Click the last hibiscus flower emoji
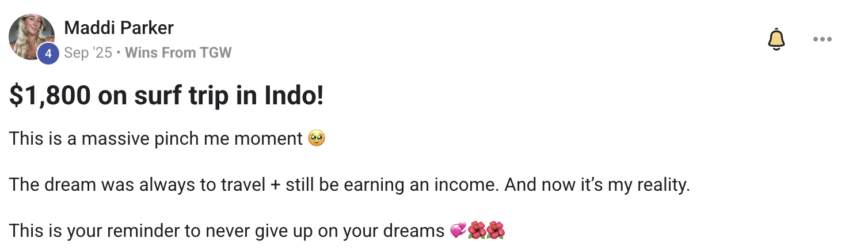 pyautogui.click(x=496, y=231)
